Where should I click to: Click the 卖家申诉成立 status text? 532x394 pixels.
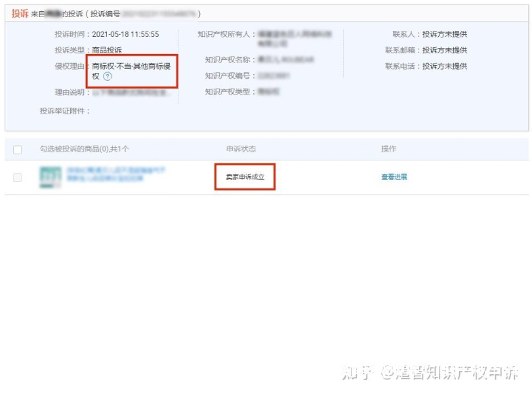(245, 177)
